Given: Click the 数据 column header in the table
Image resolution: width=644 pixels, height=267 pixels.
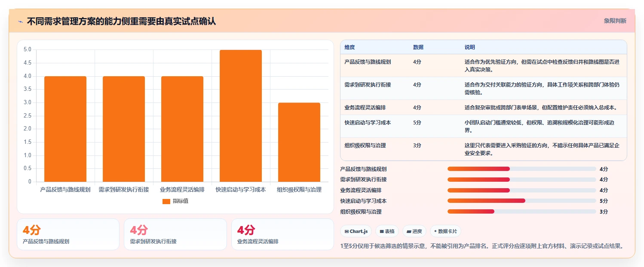Looking at the screenshot, I should pos(418,47).
